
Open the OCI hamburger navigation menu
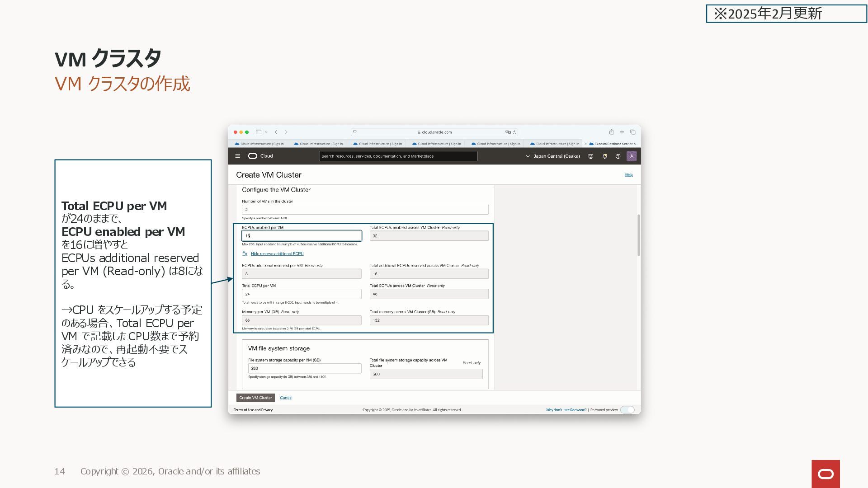click(x=238, y=156)
